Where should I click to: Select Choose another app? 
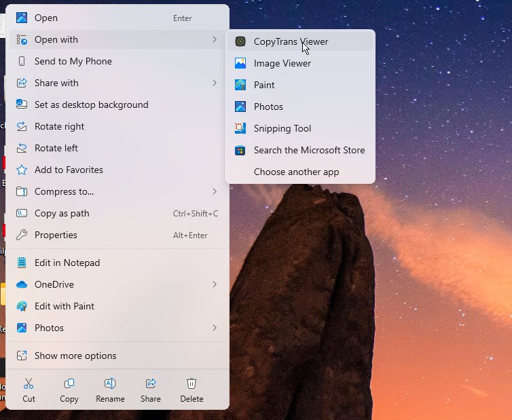pyautogui.click(x=300, y=172)
